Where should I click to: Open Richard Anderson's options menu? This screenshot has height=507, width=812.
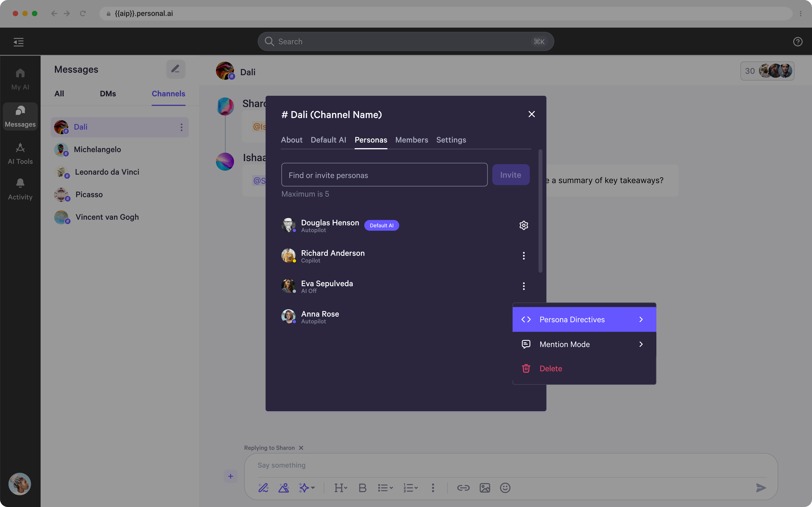click(x=523, y=256)
